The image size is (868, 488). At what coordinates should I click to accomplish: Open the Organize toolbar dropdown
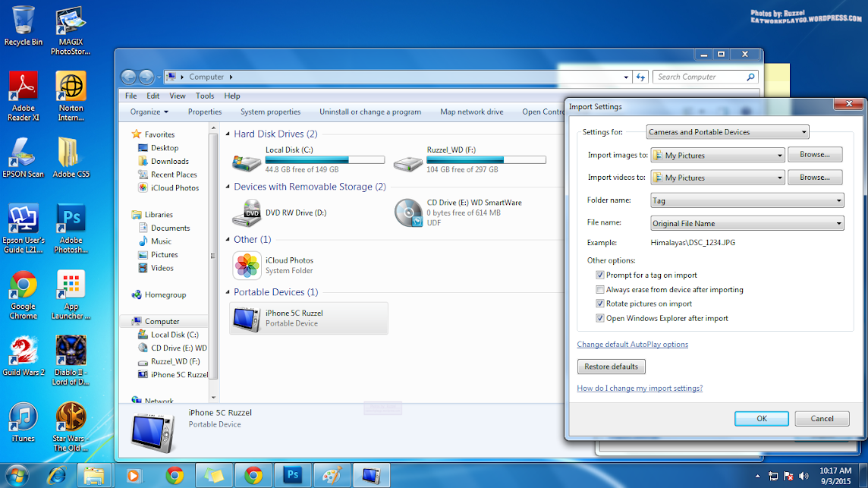149,112
